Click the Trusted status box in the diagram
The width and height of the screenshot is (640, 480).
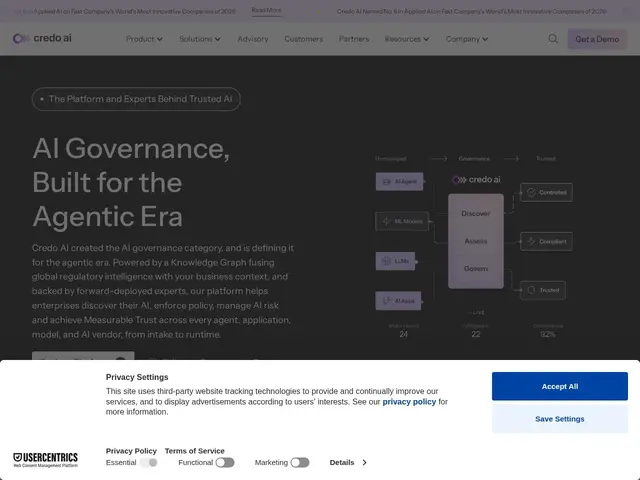click(543, 290)
